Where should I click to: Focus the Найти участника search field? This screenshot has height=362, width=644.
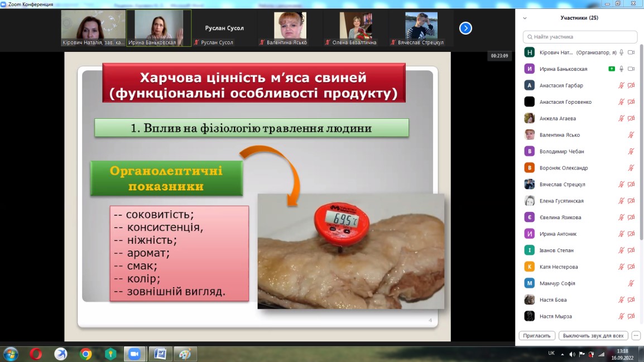coord(580,37)
